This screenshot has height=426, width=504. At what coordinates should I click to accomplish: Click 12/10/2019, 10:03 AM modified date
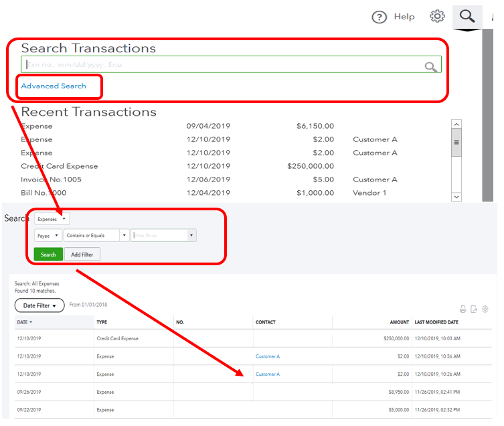click(x=438, y=338)
